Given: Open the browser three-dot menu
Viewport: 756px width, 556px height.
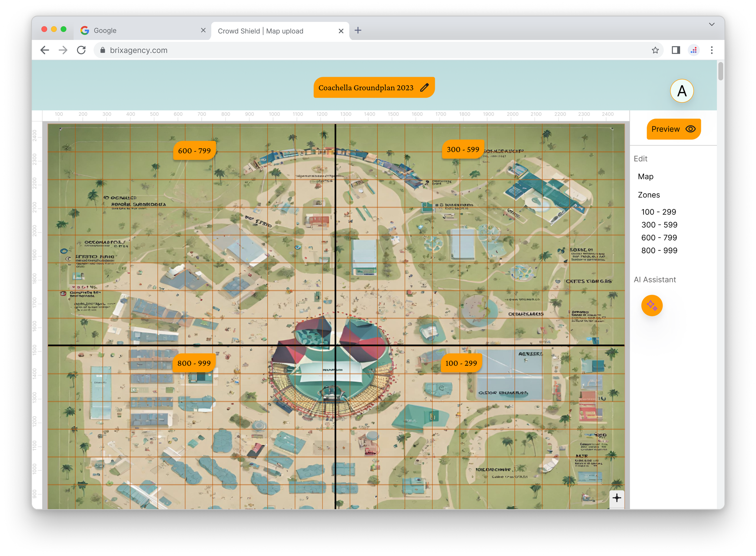Looking at the screenshot, I should pos(711,50).
